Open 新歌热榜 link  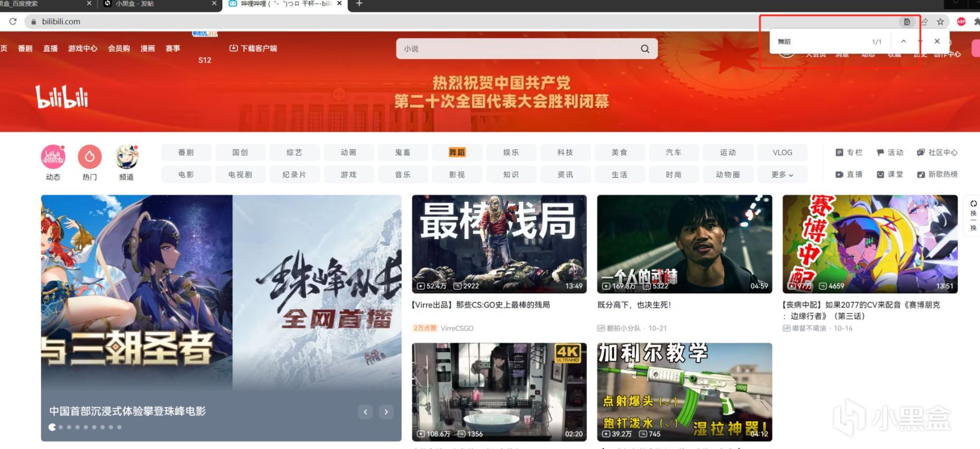pos(937,175)
